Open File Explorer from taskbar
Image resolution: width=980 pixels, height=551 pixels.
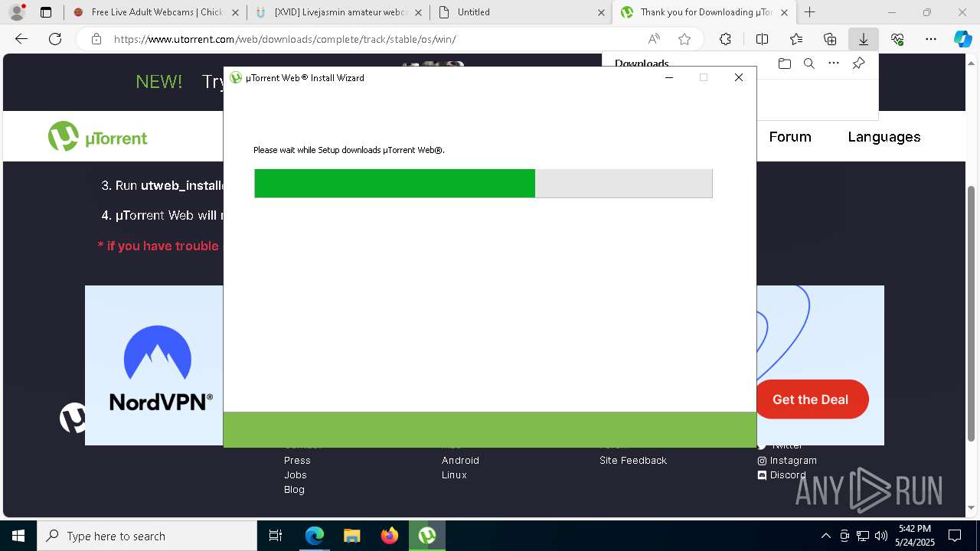coord(352,536)
